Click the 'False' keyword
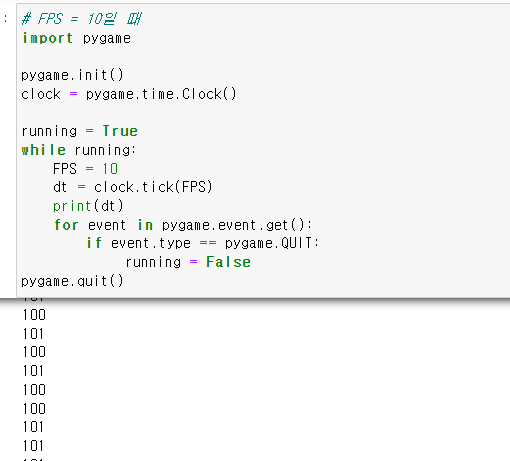This screenshot has height=461, width=510. coord(228,262)
